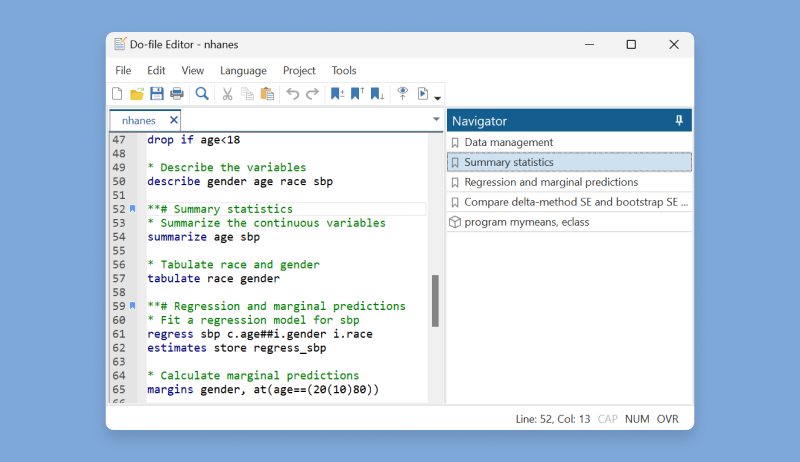The height and width of the screenshot is (462, 800).
Task: Jump to the next bookmark icon
Action: [x=377, y=94]
